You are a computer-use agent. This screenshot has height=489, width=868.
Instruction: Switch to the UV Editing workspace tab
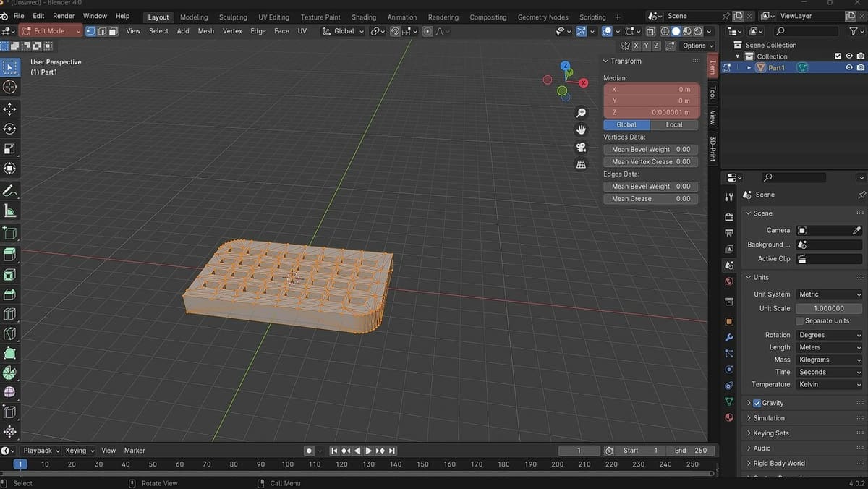point(273,17)
